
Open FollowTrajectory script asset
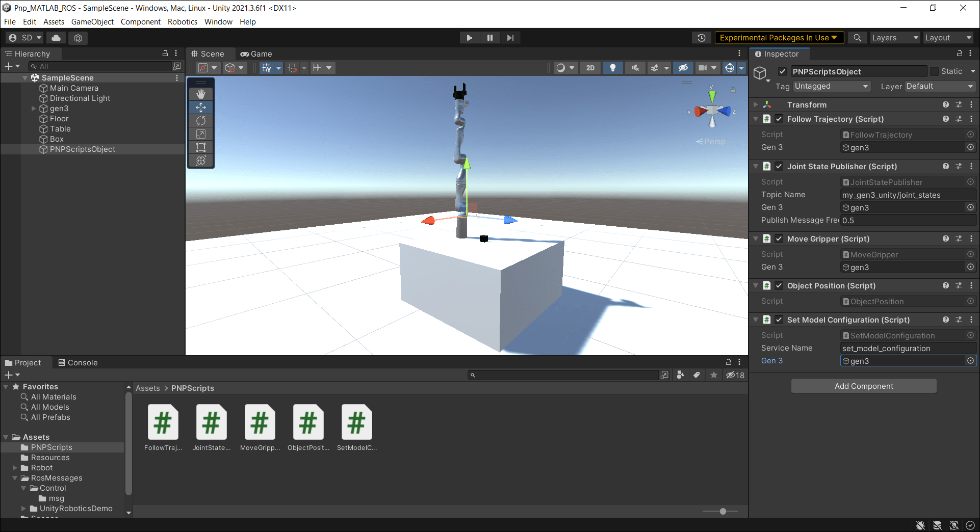click(x=163, y=428)
